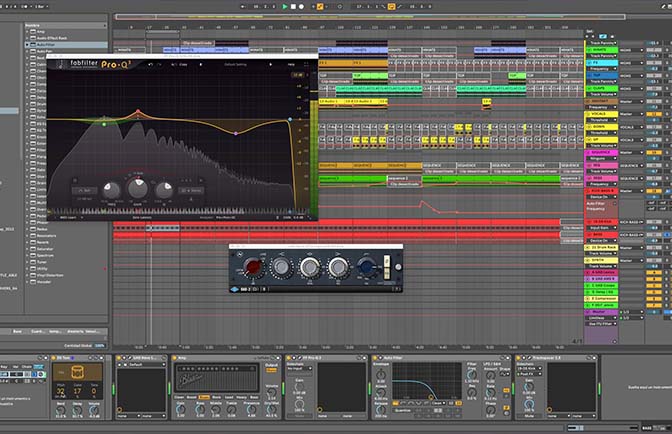Select the Lead amp type
Image resolution: width=672 pixels, height=434 pixels.
pyautogui.click(x=229, y=397)
